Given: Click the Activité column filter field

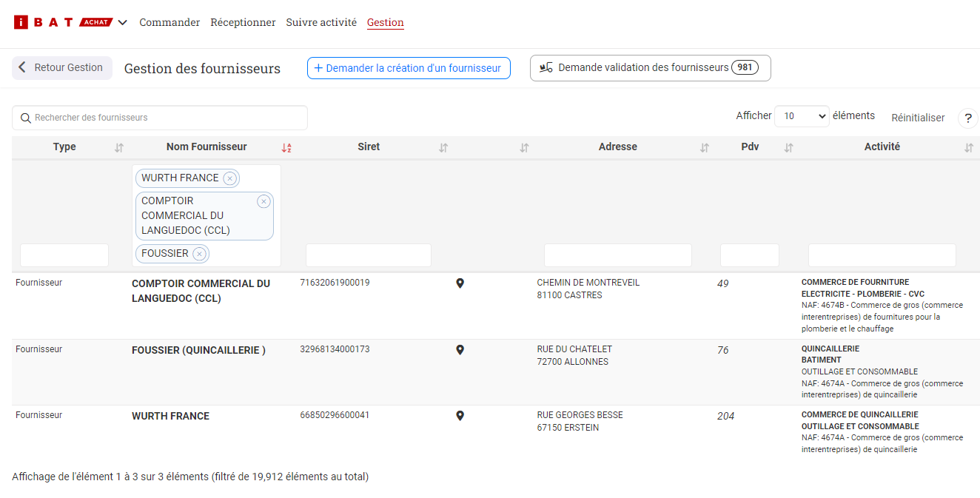Looking at the screenshot, I should (882, 255).
